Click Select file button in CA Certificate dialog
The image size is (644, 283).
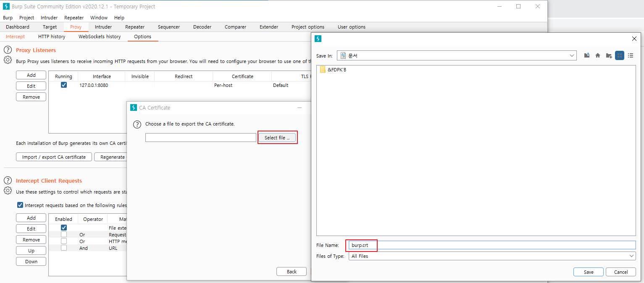coord(277,137)
